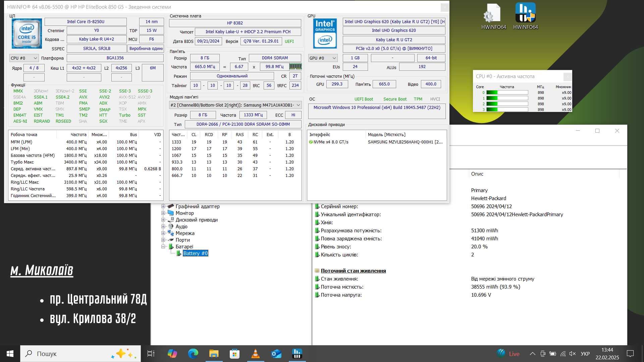Expand the Монітор tree node
The height and width of the screenshot is (362, 644).
(163, 213)
